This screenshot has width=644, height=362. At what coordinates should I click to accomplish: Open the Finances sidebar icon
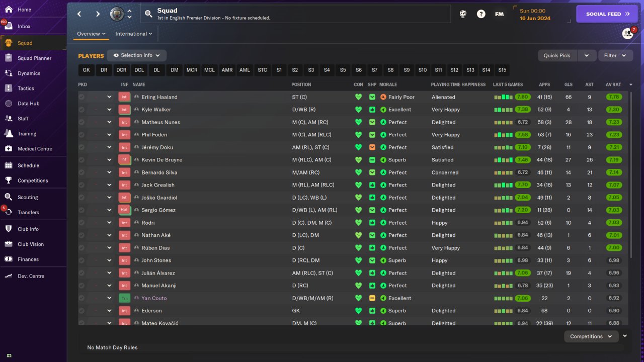[9, 259]
